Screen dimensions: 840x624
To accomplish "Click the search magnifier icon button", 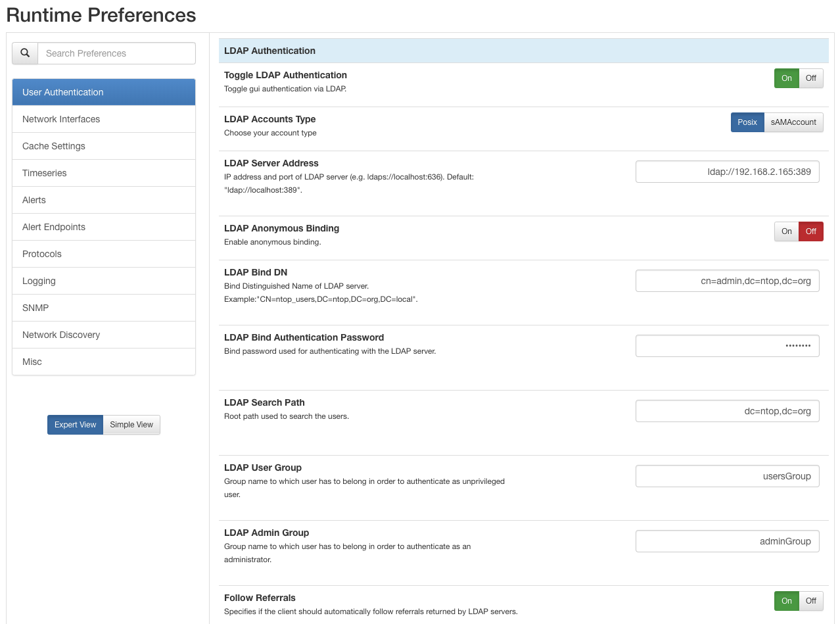I will (25, 53).
